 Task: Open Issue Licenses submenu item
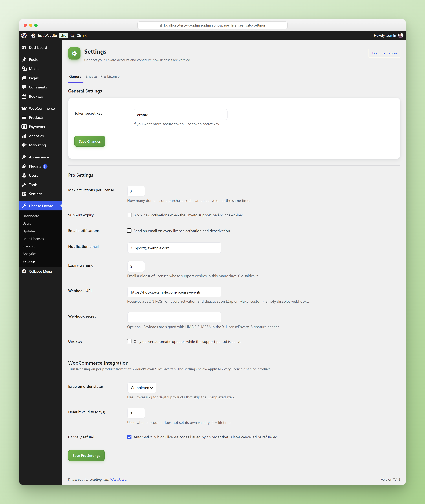pos(33,238)
